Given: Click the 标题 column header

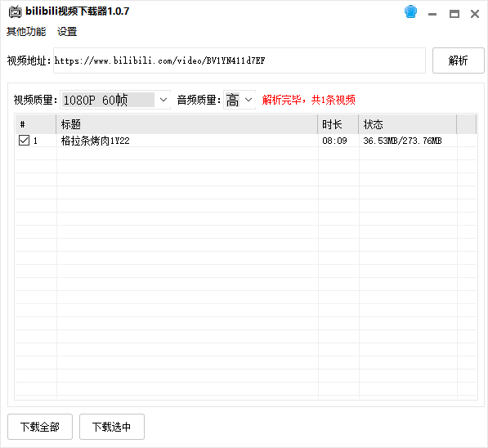Looking at the screenshot, I should [187, 124].
